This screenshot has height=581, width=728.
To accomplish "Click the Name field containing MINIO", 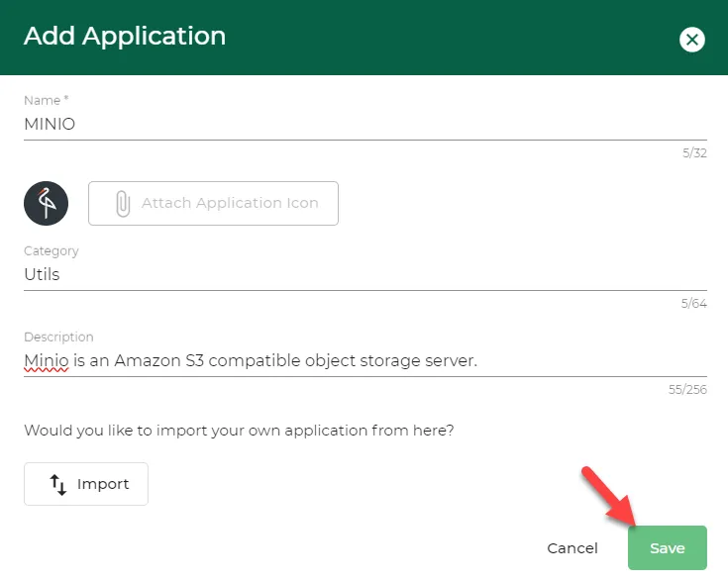I will pyautogui.click(x=364, y=124).
